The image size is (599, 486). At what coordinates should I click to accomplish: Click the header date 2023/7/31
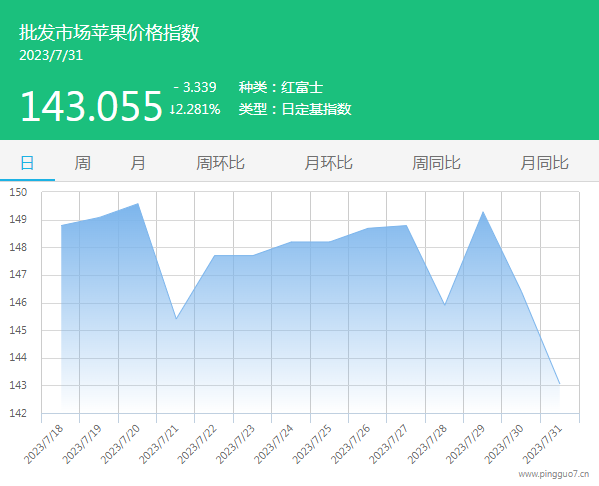tap(51, 55)
